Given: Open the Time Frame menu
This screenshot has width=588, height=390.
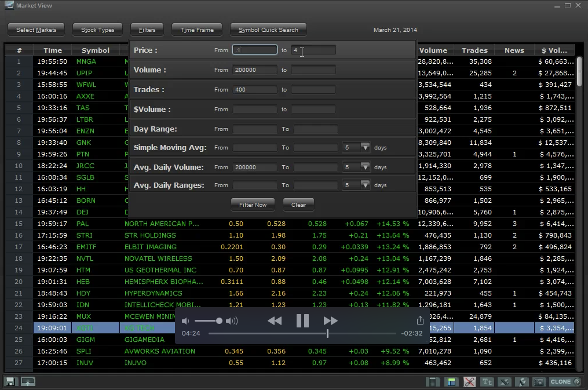Looking at the screenshot, I should coord(197,30).
